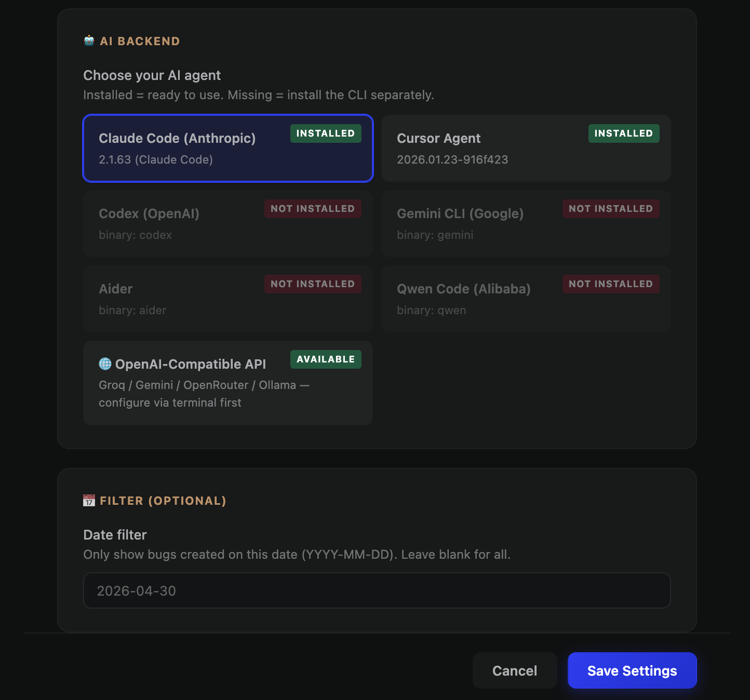Click the version text 2.1.63 (Claude Code)

(x=156, y=159)
